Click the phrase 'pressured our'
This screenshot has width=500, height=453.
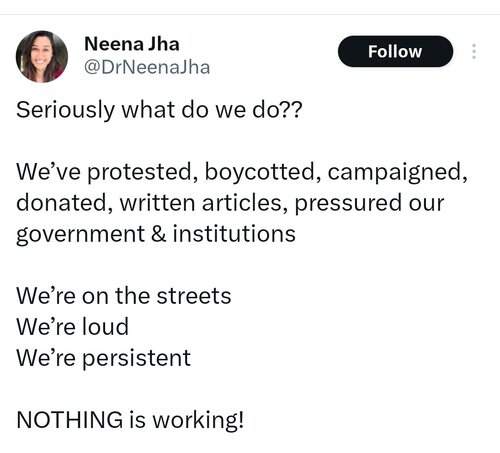[x=369, y=203]
